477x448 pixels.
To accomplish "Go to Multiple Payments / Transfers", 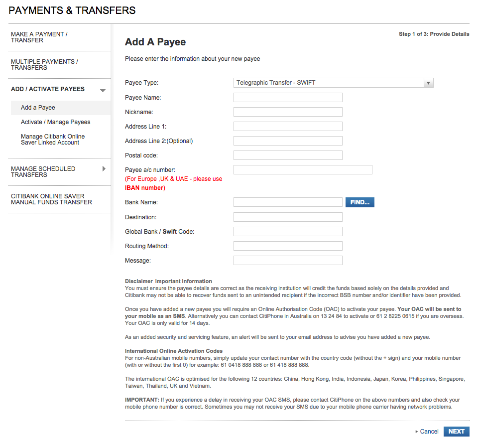I will pyautogui.click(x=44, y=65).
